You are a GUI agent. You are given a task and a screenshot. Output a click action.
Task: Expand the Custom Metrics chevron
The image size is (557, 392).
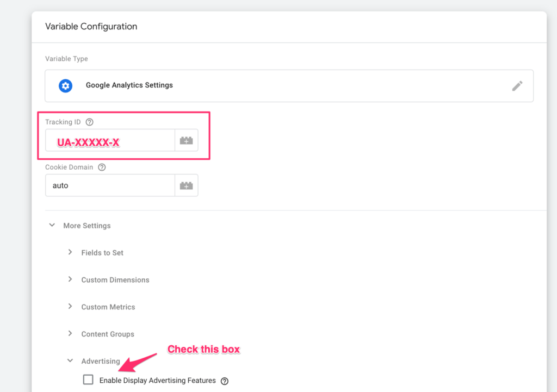pyautogui.click(x=70, y=307)
